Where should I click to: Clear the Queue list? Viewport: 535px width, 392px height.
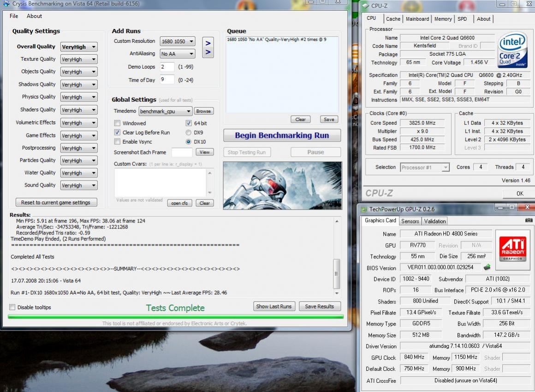(300, 119)
